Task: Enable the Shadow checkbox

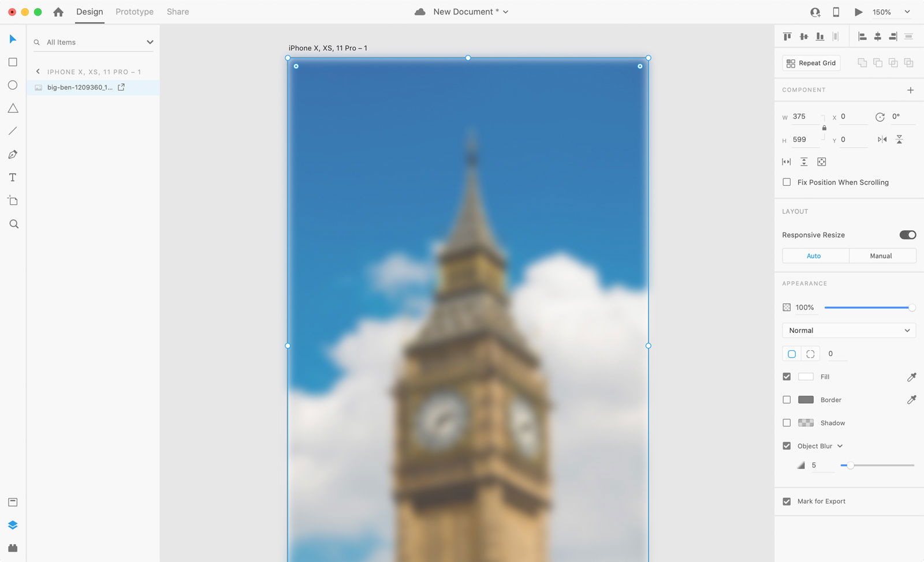Action: (x=787, y=423)
